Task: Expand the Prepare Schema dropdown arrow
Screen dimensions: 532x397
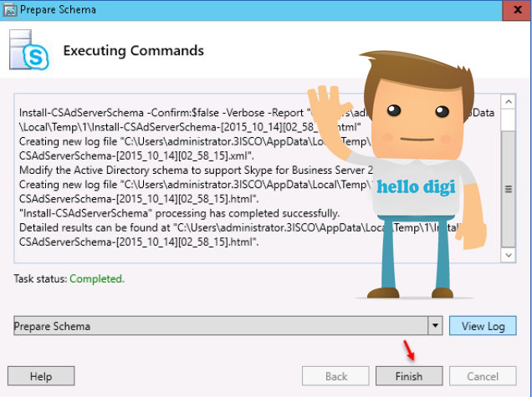Action: click(x=435, y=326)
